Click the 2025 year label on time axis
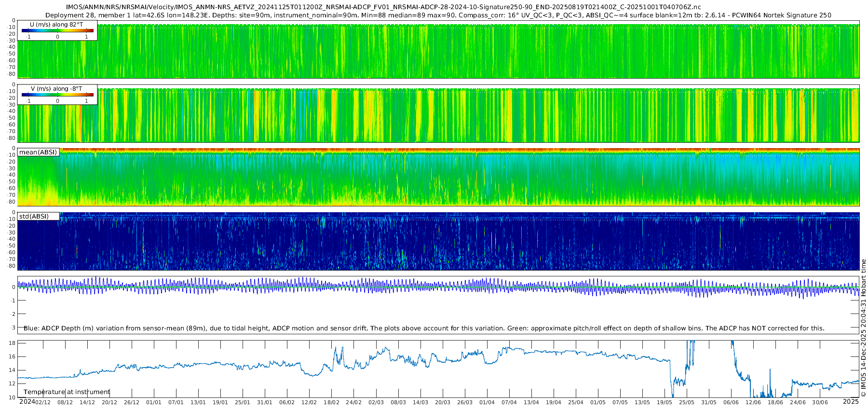This screenshot has width=868, height=410. click(851, 402)
